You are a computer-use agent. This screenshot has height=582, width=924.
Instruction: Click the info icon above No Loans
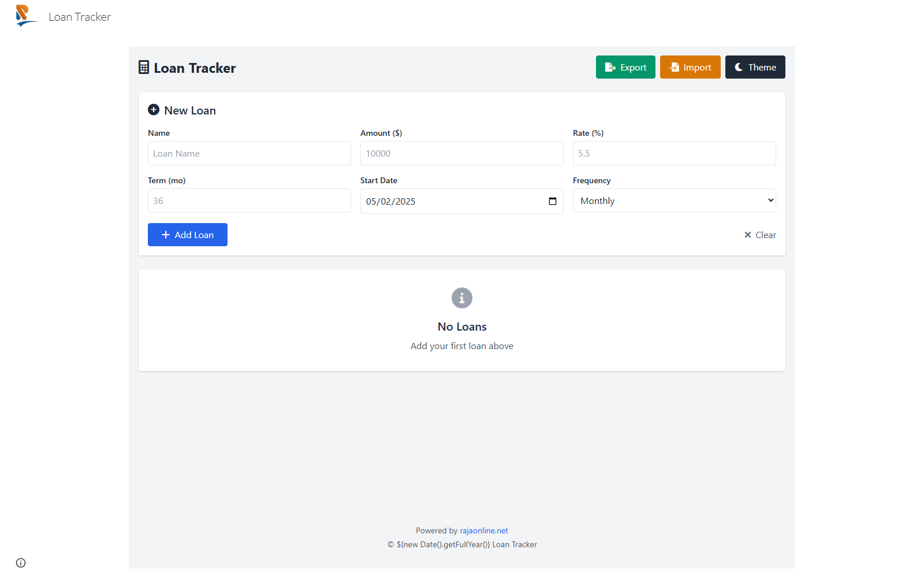coord(462,298)
